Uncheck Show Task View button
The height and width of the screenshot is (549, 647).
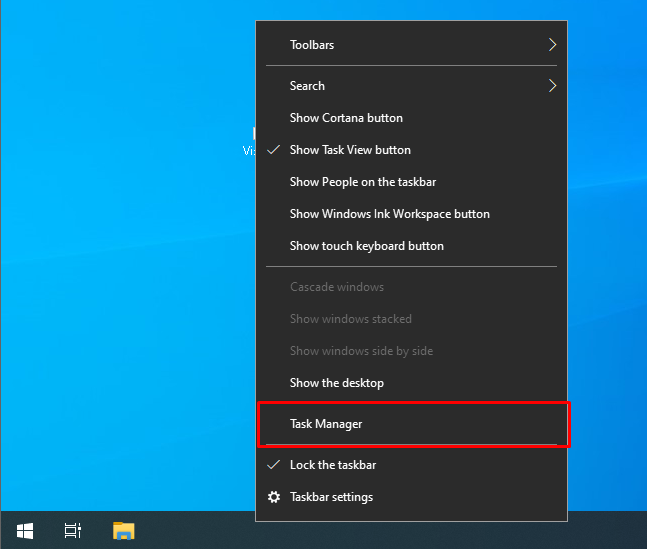(x=411, y=150)
